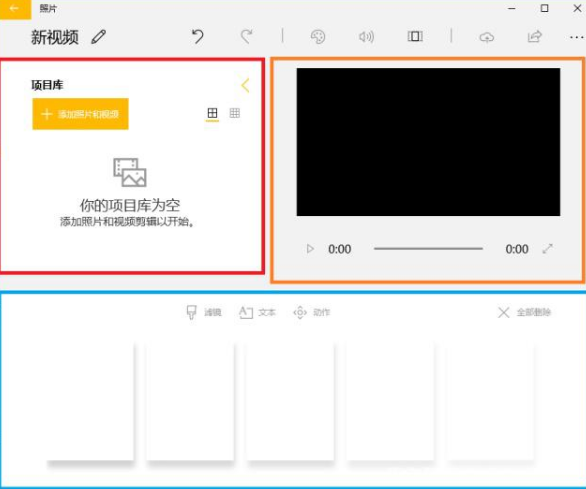Image resolution: width=586 pixels, height=489 pixels.
Task: Click the 添加照片和视频 button
Action: click(80, 114)
